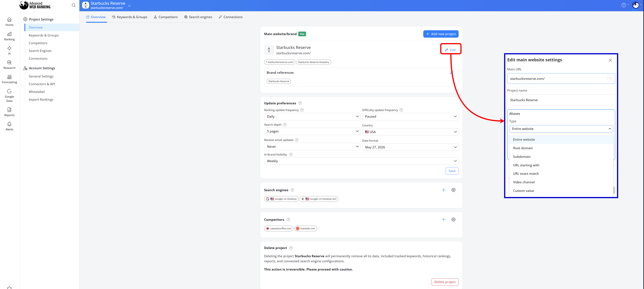Open the Country USA dropdown
Viewport: 644px width, 289px height.
coord(410,132)
